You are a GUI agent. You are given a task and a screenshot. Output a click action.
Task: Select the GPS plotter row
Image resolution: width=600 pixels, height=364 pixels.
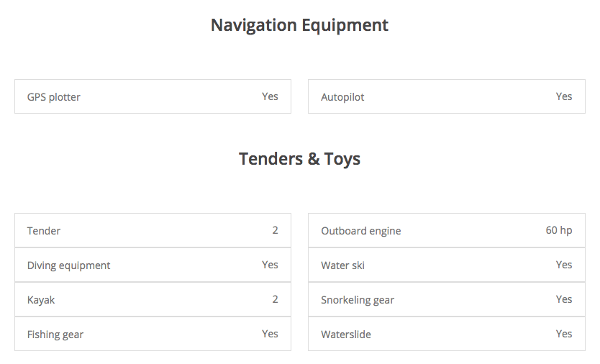pyautogui.click(x=153, y=96)
